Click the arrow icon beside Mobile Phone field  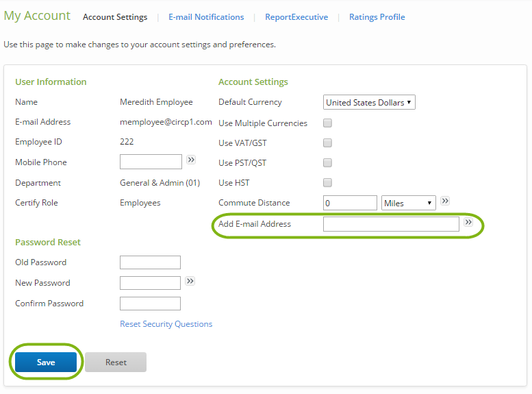191,160
